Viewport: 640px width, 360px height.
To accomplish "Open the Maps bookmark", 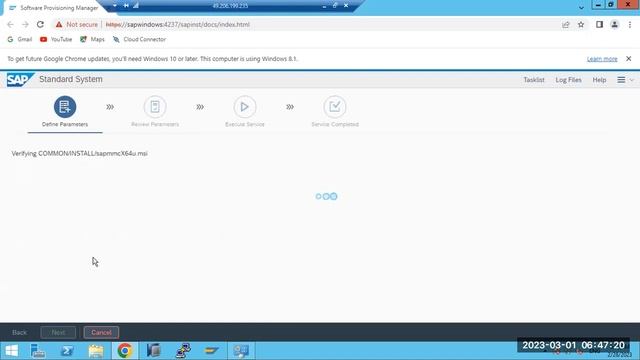I will (92, 39).
